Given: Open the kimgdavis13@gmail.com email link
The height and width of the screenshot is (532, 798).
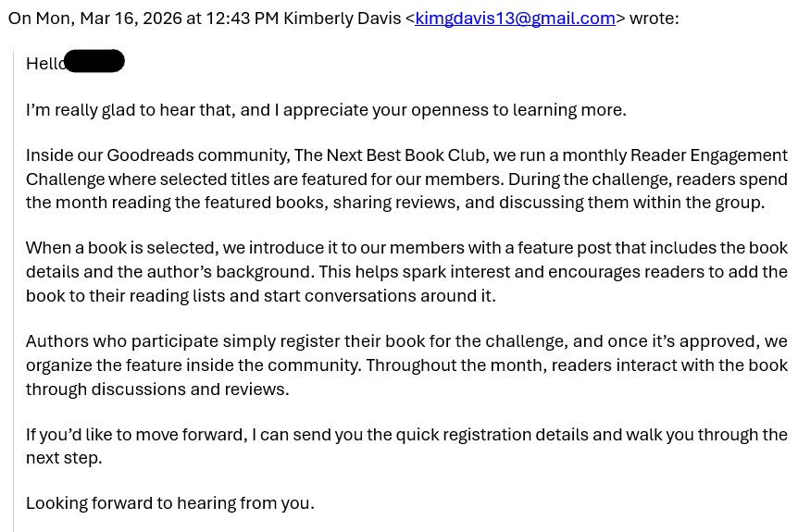Looking at the screenshot, I should coord(515,19).
